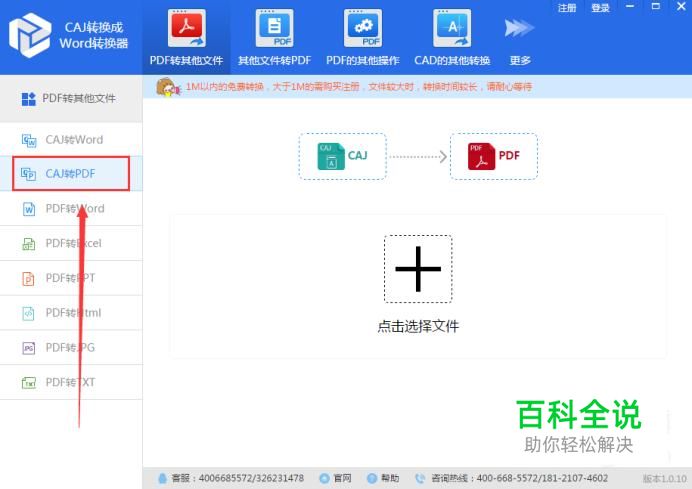Click the plus box to add file
The height and width of the screenshot is (489, 692).
pyautogui.click(x=418, y=269)
